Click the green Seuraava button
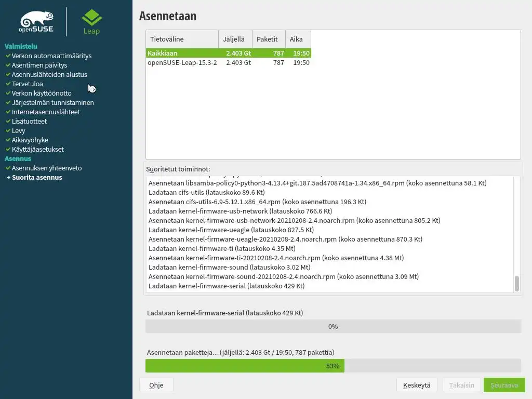Screen dimensions: 532x399 504,385
